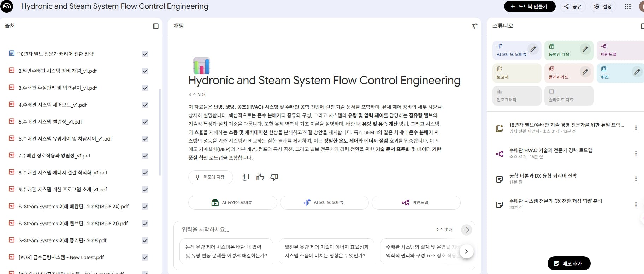Create 마인드맵 studio tile

(x=620, y=50)
